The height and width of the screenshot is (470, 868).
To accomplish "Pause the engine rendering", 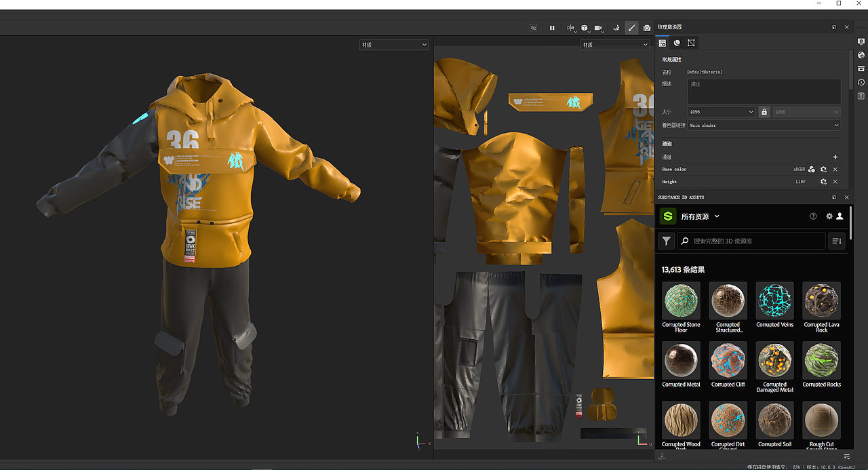I will (x=552, y=28).
